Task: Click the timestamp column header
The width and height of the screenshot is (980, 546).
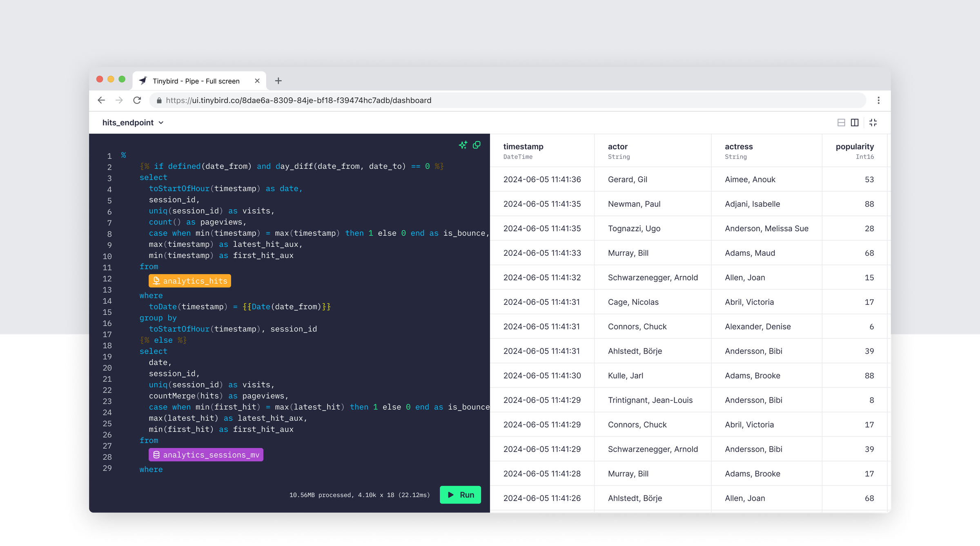Action: point(523,147)
